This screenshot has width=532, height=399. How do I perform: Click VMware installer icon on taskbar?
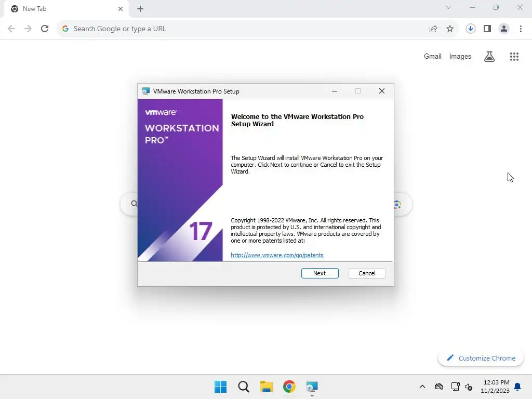(312, 387)
